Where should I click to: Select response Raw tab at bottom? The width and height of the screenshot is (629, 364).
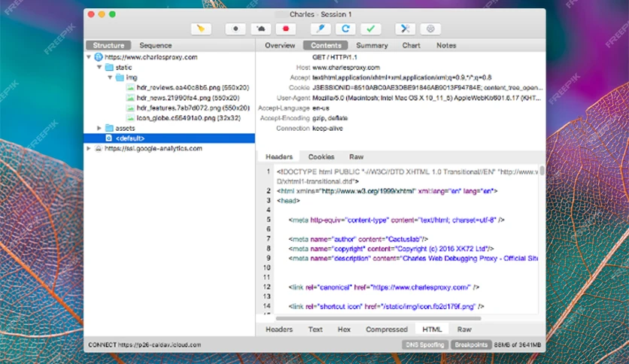pyautogui.click(x=464, y=329)
